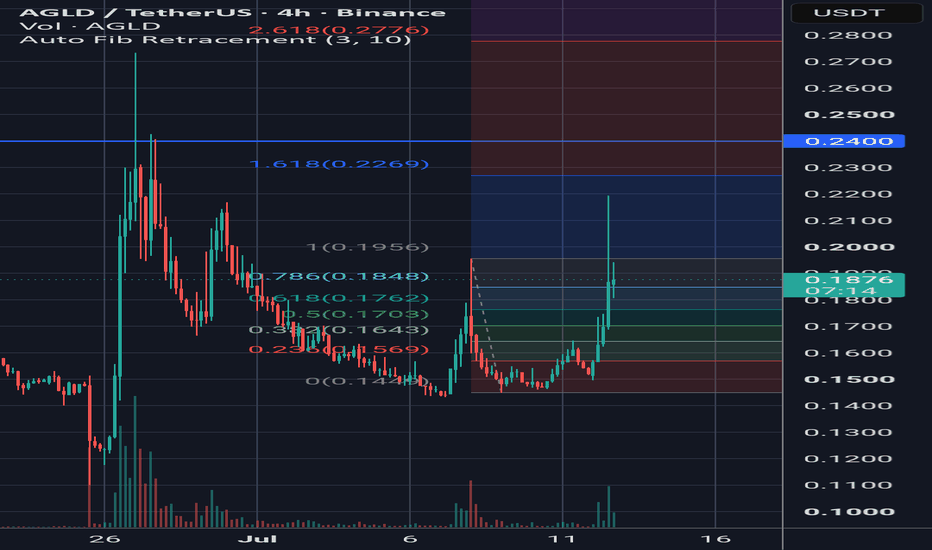Click 0.2800 on the price scale
Image resolution: width=932 pixels, height=550 pixels.
coord(848,35)
